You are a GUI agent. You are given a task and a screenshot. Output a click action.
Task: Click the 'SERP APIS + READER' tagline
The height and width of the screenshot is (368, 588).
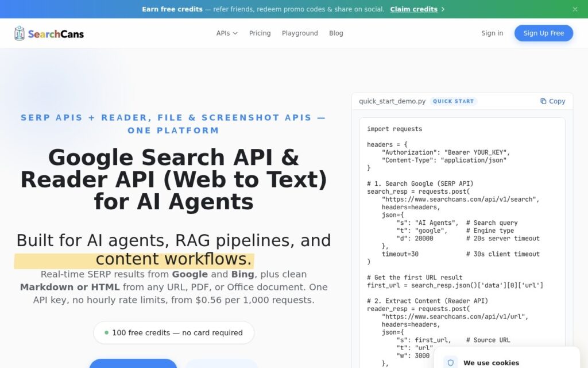coord(173,124)
